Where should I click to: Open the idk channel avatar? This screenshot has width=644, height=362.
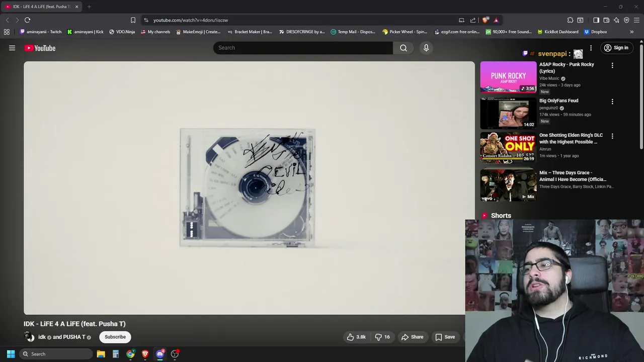click(x=29, y=337)
